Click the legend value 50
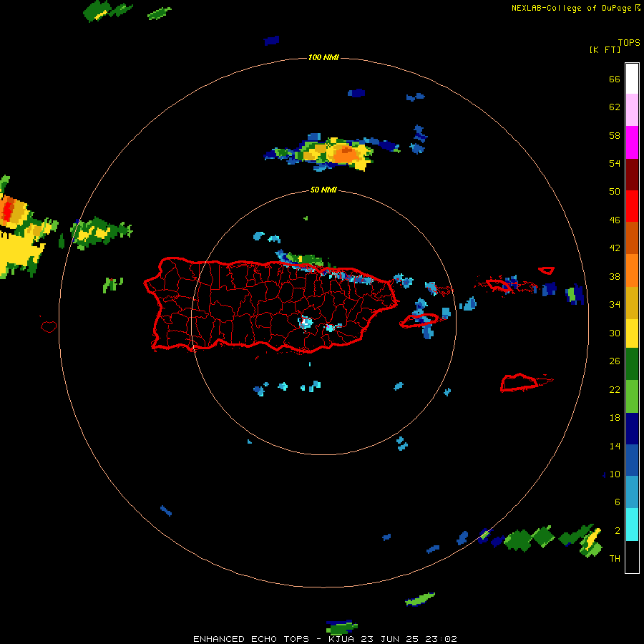The width and height of the screenshot is (644, 644). point(615,192)
